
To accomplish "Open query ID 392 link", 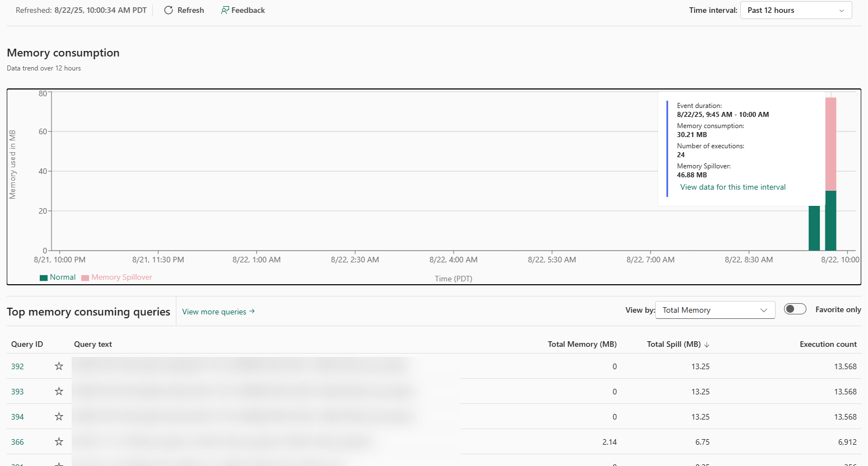I will [x=17, y=366].
